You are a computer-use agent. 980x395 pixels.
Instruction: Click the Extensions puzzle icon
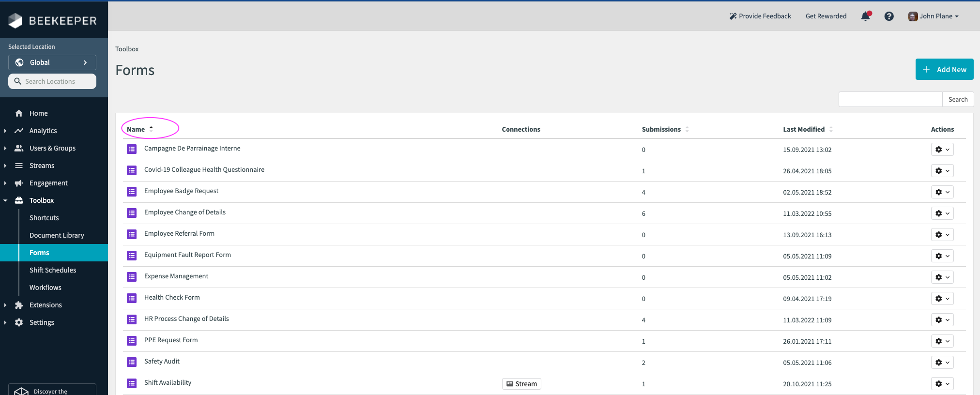(x=19, y=305)
